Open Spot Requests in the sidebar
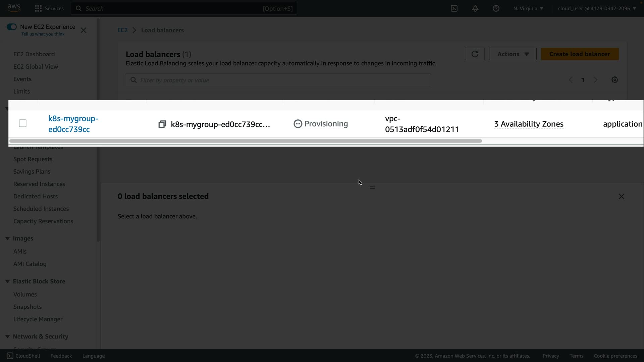 33,159
